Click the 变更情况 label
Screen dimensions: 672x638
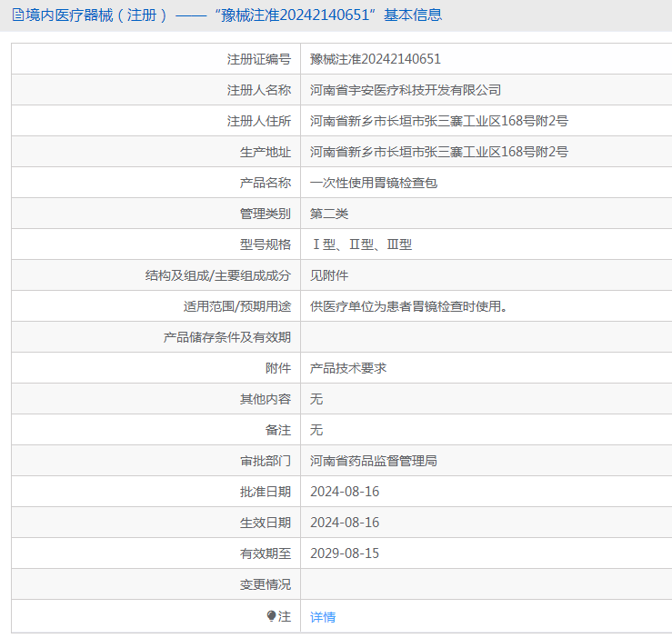(266, 584)
